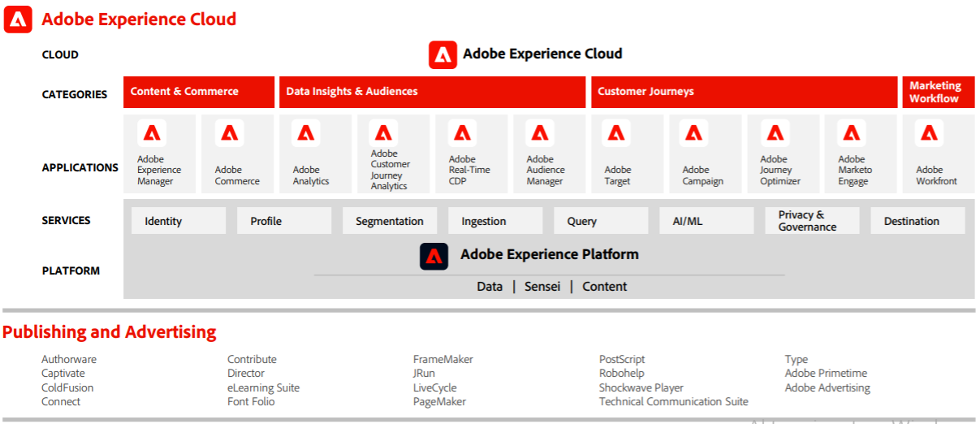The width and height of the screenshot is (980, 424).
Task: Click the word Data under Experience Platform
Action: click(x=490, y=287)
